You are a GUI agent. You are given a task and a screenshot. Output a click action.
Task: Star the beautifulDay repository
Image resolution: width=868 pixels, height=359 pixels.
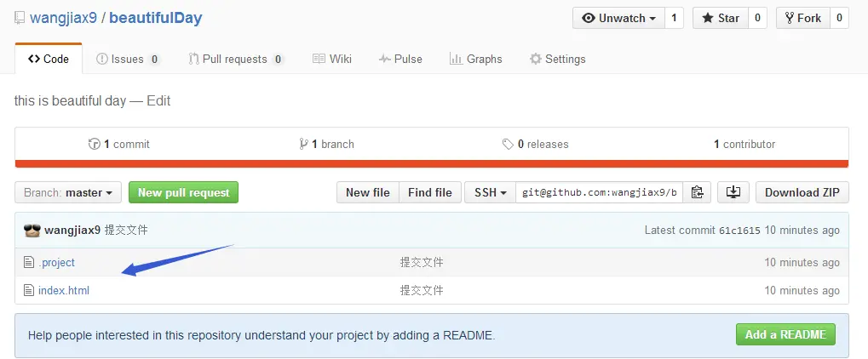point(721,18)
